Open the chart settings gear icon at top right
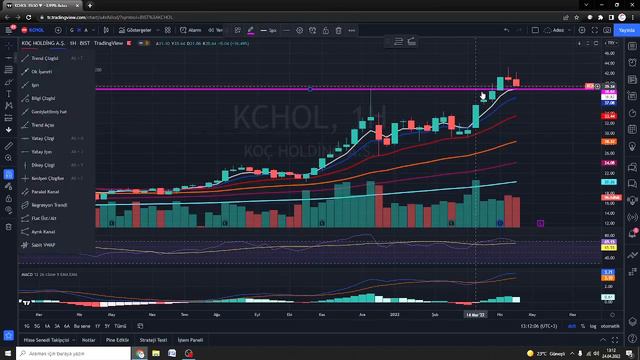This screenshot has height=360, width=640. [x=582, y=30]
